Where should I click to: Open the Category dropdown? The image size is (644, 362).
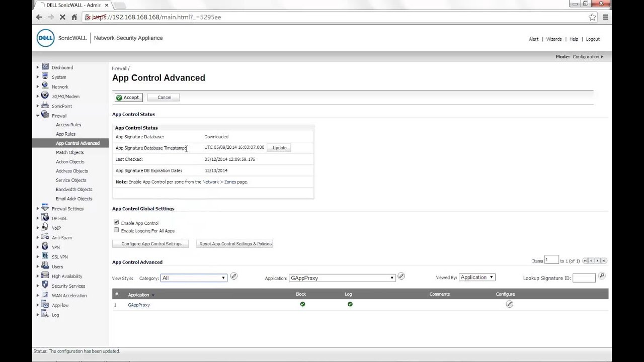[x=194, y=278]
